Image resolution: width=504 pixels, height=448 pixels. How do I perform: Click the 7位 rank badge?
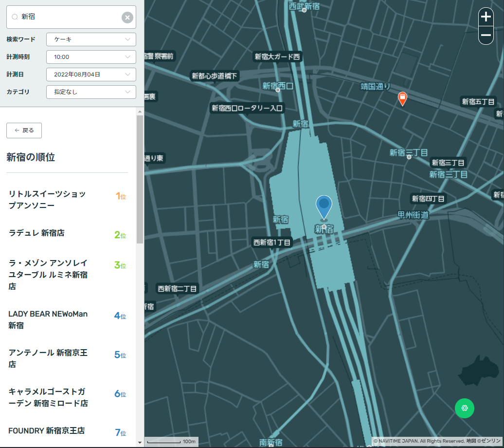tap(121, 432)
